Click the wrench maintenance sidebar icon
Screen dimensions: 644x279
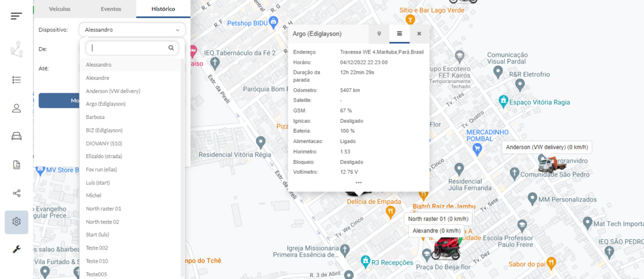(16, 249)
